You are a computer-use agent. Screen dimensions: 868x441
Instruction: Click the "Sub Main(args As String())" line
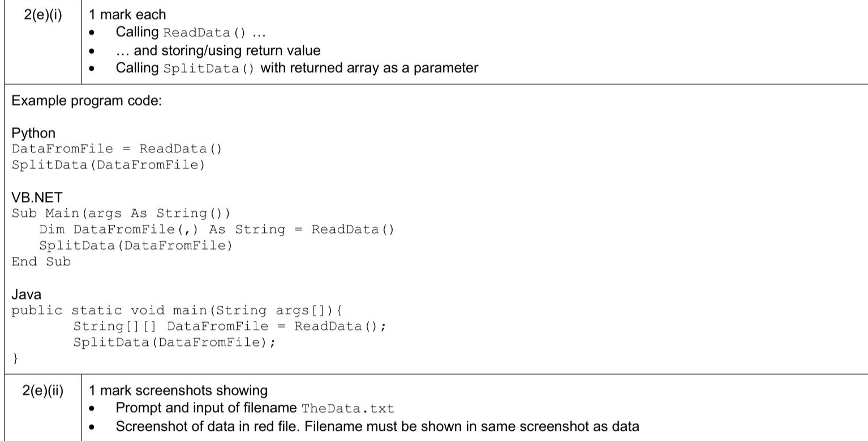[121, 213]
